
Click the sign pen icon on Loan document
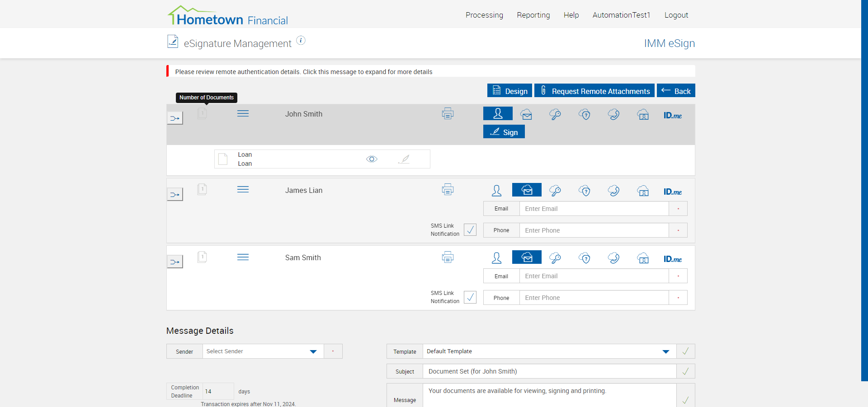pos(404,159)
